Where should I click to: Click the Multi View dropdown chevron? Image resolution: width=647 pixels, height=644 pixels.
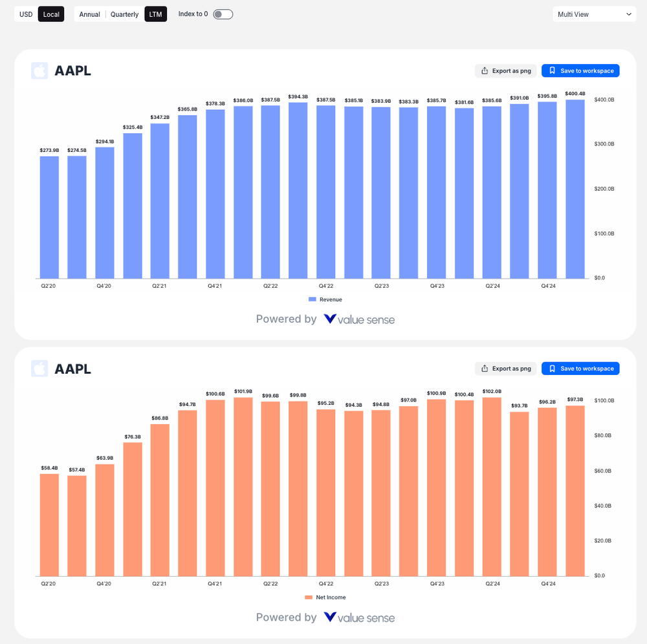629,14
